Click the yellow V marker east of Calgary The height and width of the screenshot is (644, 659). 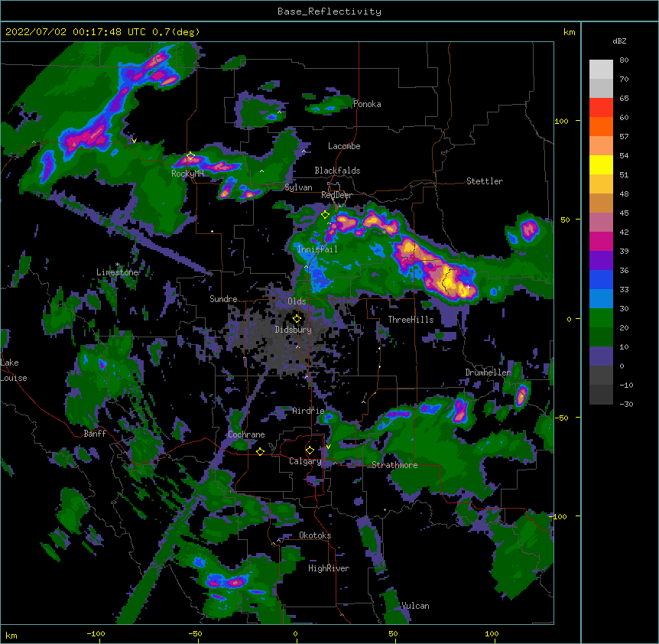328,447
